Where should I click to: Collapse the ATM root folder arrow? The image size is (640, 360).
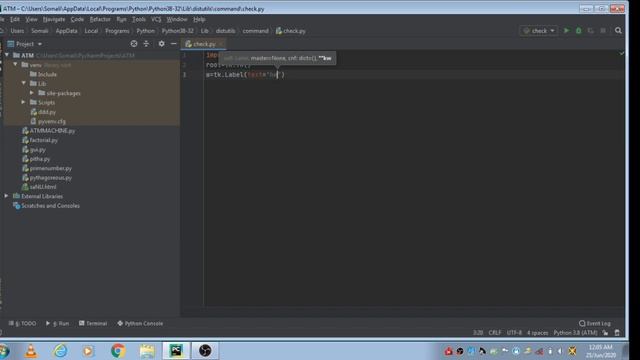tap(7, 55)
